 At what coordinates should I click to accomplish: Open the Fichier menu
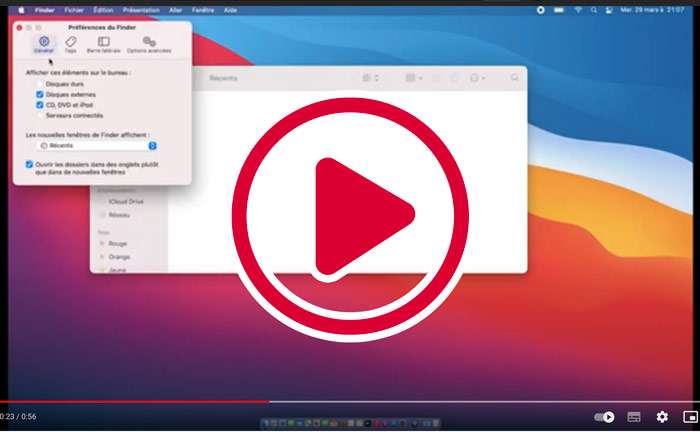(74, 10)
